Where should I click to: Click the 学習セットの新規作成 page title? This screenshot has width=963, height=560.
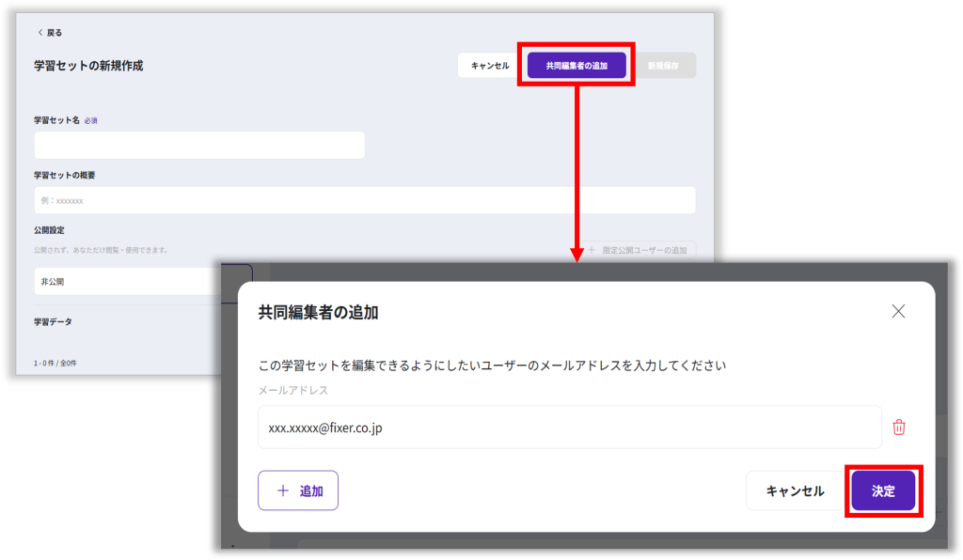[88, 66]
